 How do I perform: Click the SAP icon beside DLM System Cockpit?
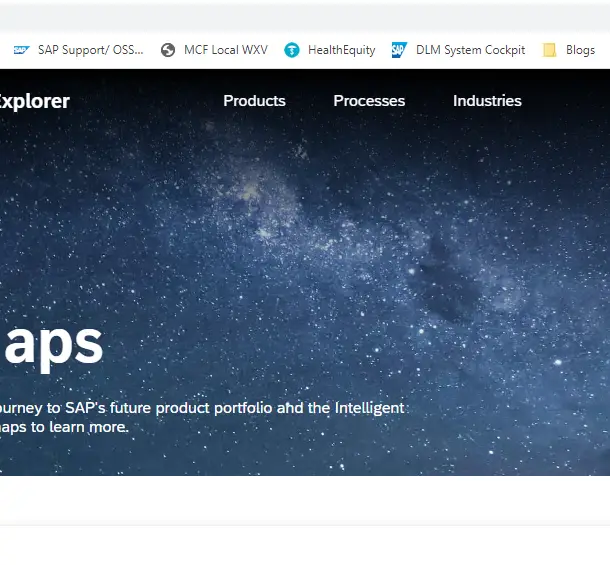point(399,50)
